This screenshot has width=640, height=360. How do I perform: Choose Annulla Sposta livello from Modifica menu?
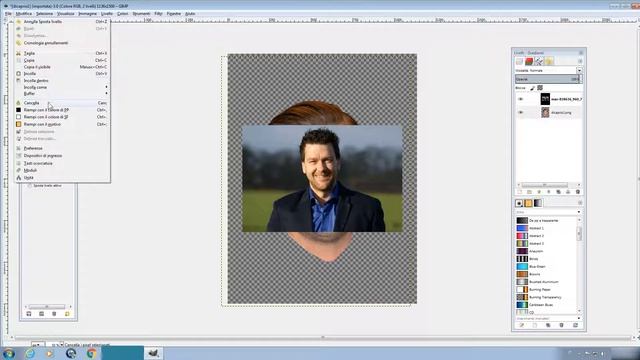62,22
